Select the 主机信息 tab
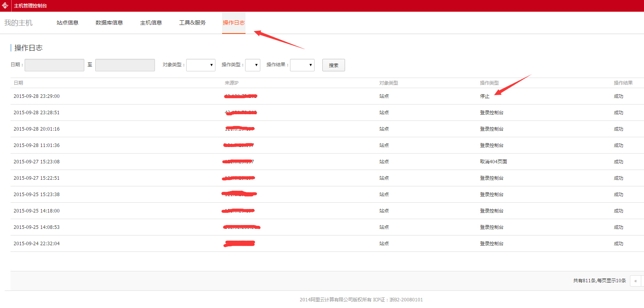The height and width of the screenshot is (308, 644). pos(151,23)
